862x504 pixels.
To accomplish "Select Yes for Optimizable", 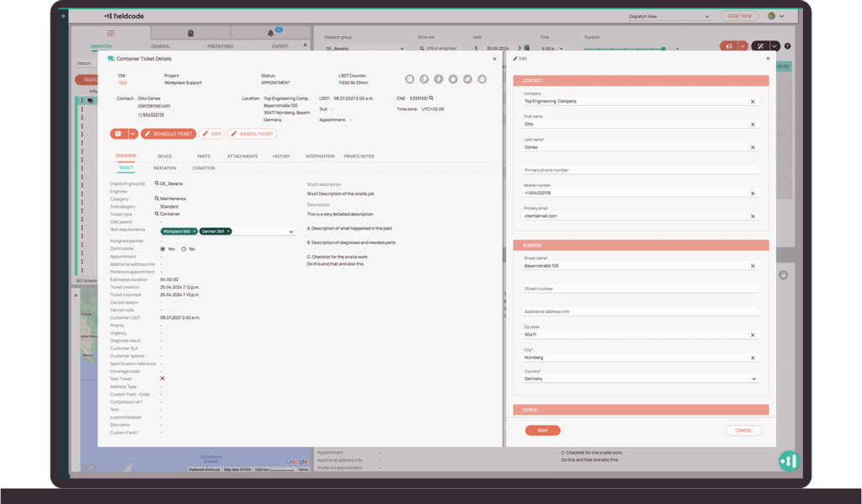I will [162, 249].
